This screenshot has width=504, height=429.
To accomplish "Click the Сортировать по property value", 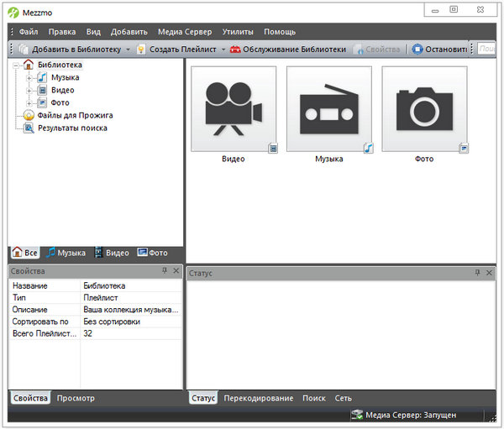I will (x=130, y=322).
